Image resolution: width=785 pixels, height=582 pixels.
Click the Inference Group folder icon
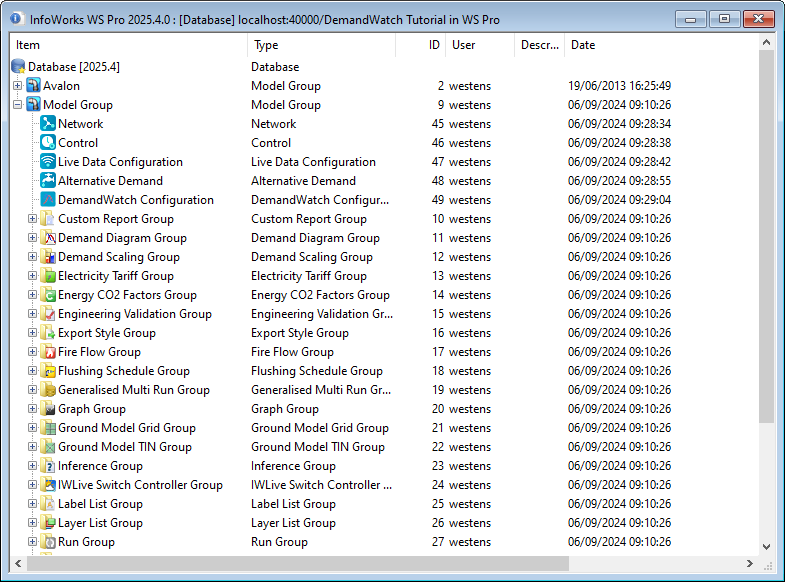[x=48, y=466]
